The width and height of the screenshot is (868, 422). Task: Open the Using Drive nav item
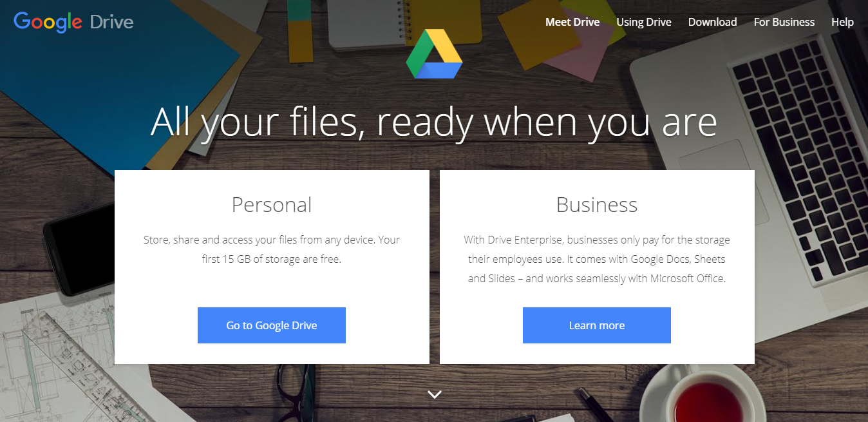pos(644,22)
